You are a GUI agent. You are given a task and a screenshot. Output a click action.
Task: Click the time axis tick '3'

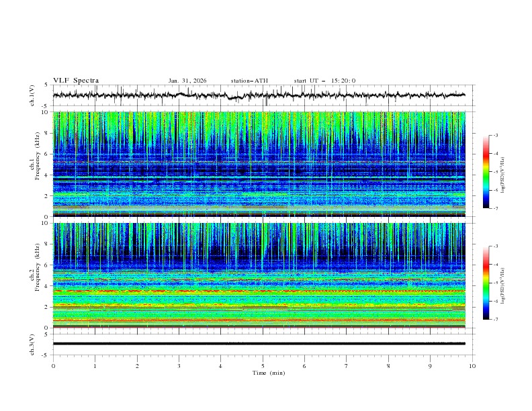pos(179,366)
